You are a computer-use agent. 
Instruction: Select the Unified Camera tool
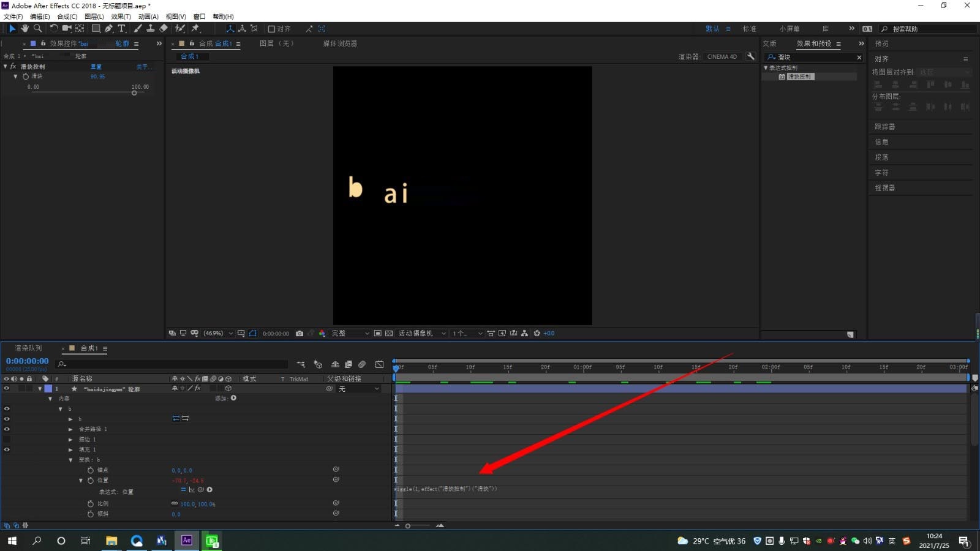[67, 28]
